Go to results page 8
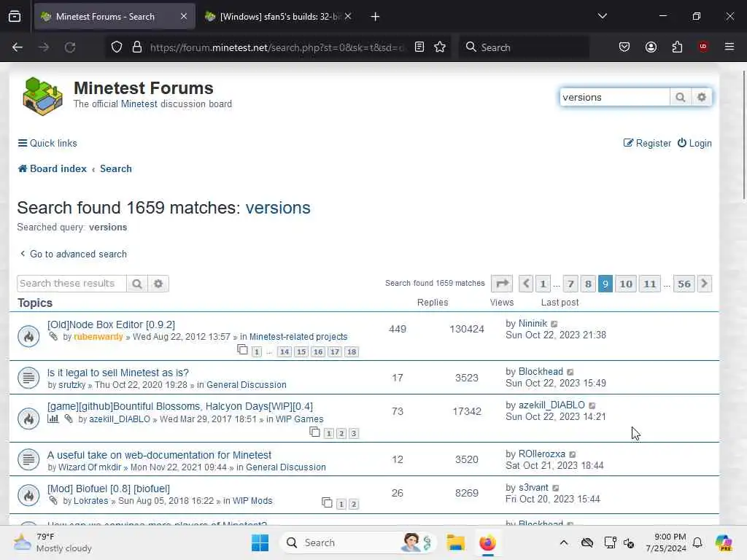This screenshot has width=747, height=560. click(x=588, y=284)
